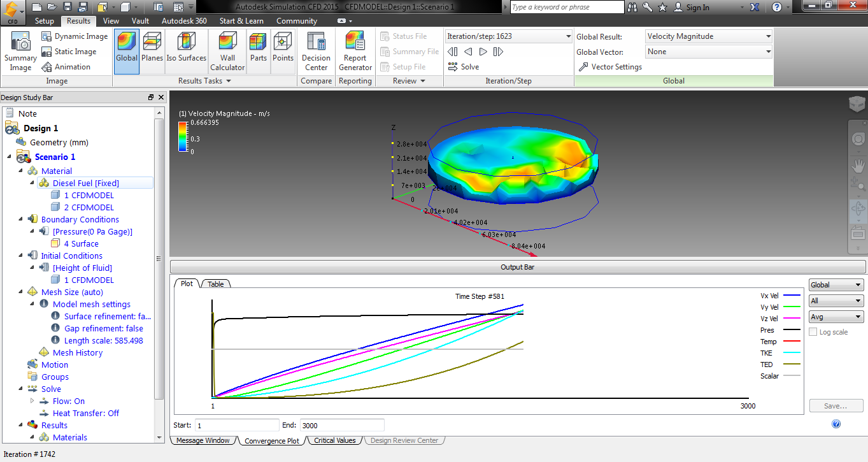The height and width of the screenshot is (462, 868).
Task: Collapse the Boundary Conditions tree node
Action: click(20, 219)
